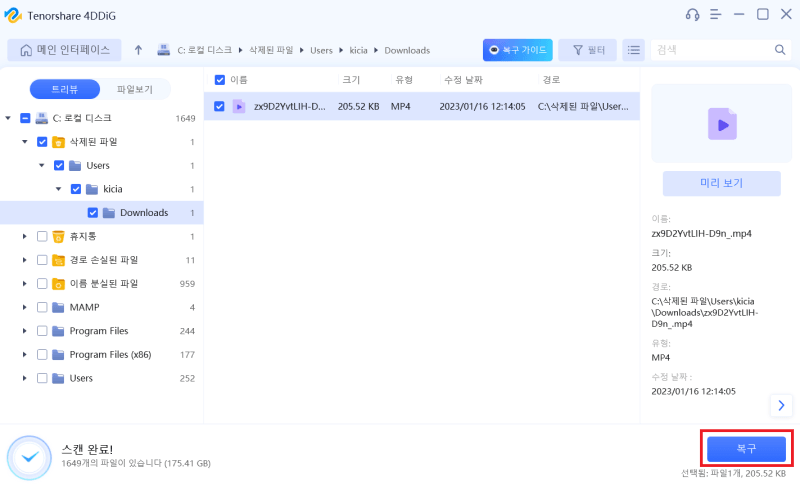800x490 pixels.
Task: Collapse the kicia tree node
Action: pyautogui.click(x=59, y=189)
